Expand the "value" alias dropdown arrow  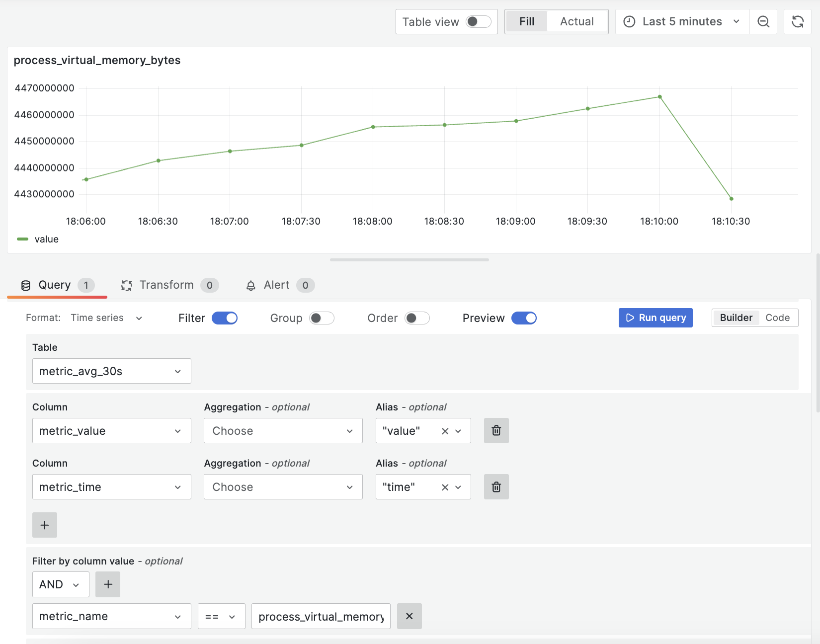[x=458, y=431]
